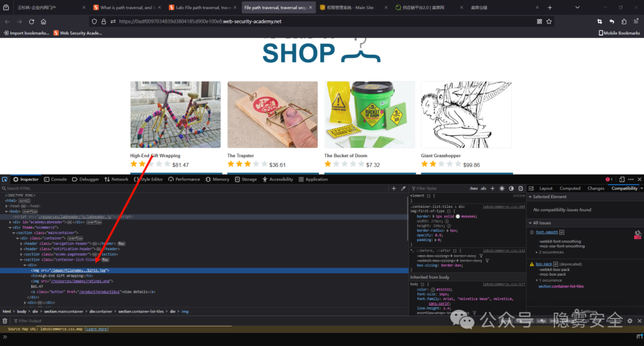Toggle the scroll badge on html

click(24, 201)
